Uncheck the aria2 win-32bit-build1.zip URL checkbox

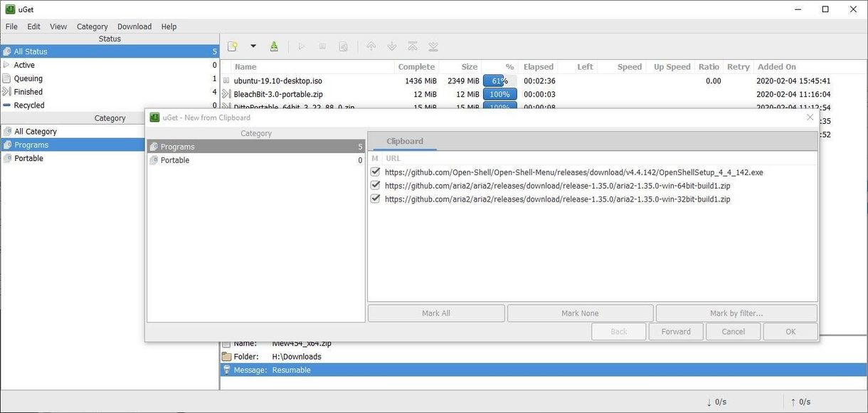(376, 199)
